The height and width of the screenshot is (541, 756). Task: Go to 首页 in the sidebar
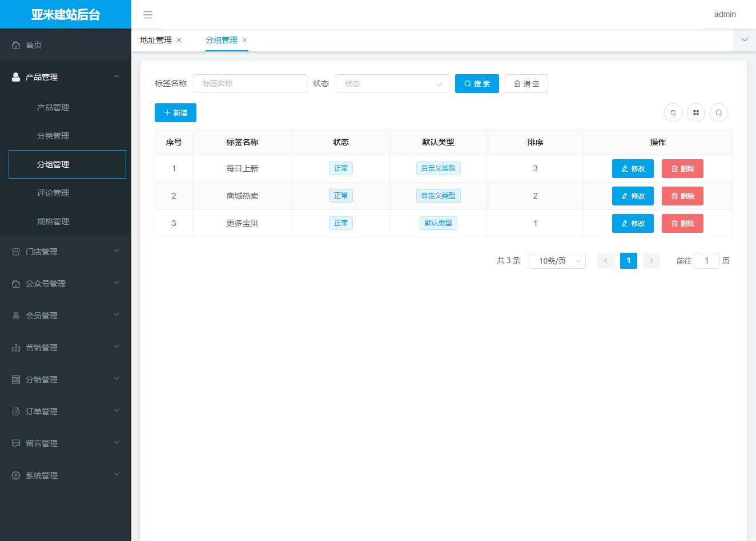[34, 45]
